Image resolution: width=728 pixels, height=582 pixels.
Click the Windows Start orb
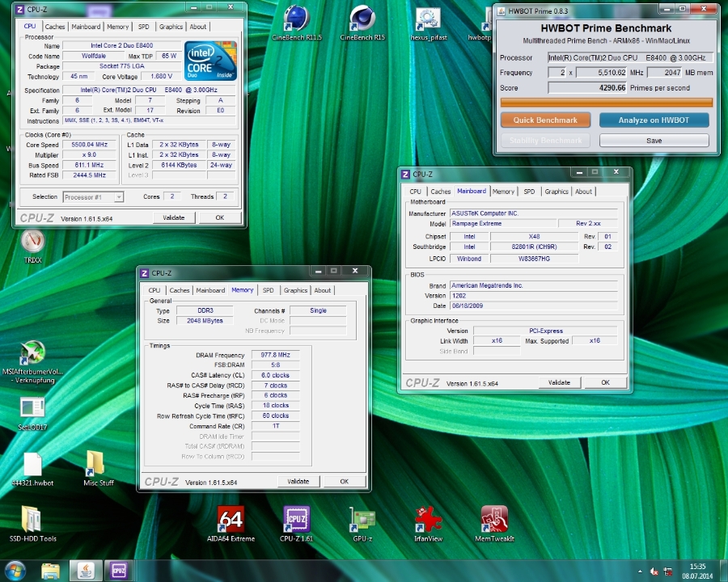pos(15,571)
